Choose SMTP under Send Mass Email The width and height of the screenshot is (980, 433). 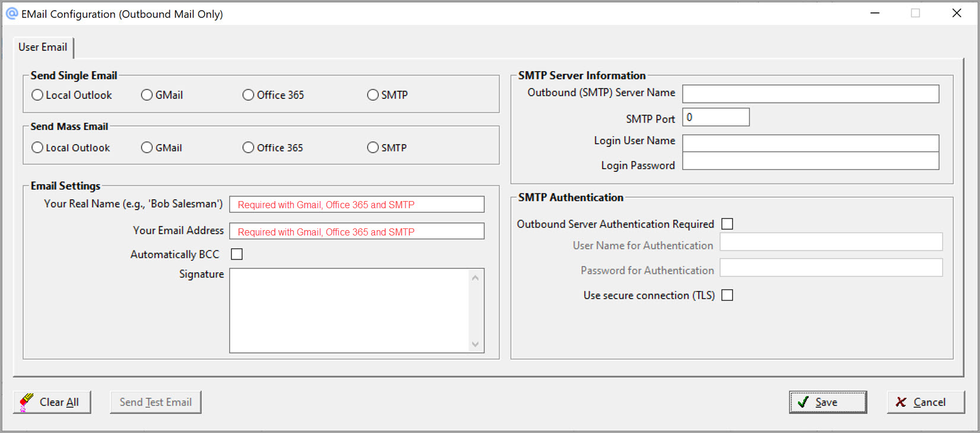coord(373,148)
